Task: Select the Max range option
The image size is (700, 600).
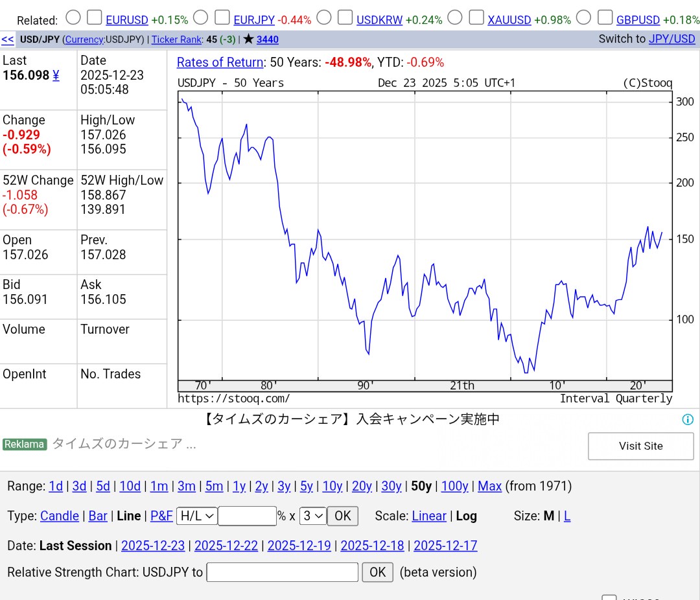Action: [x=489, y=486]
